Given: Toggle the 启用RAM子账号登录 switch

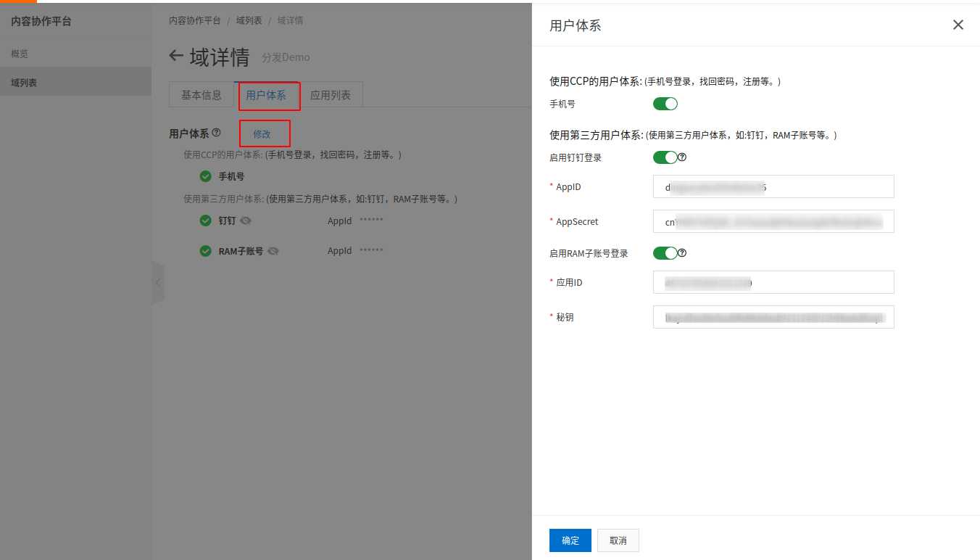Looking at the screenshot, I should 665,253.
